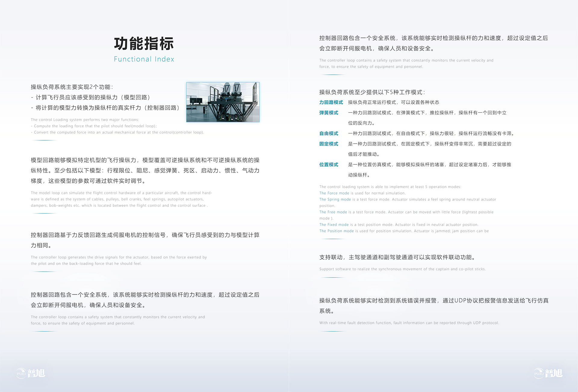
Task: Click 'The Position mode' blue text
Action: point(337,231)
